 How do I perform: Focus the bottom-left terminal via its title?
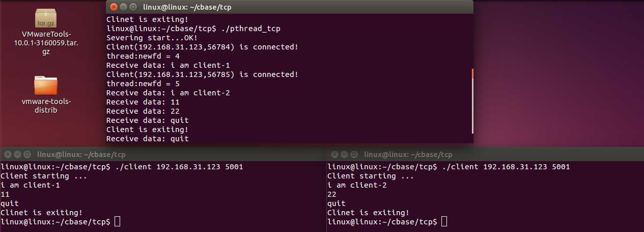click(x=81, y=154)
